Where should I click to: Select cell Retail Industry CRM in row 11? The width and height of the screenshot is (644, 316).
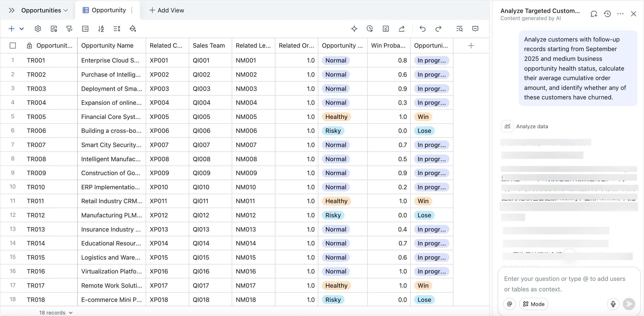coord(111,201)
